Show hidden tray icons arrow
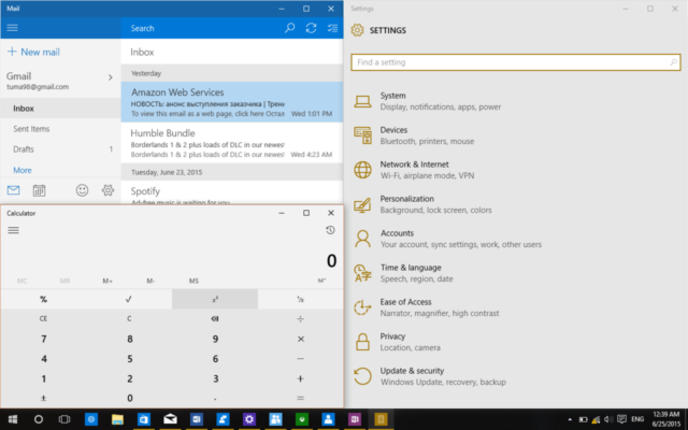 point(570,419)
